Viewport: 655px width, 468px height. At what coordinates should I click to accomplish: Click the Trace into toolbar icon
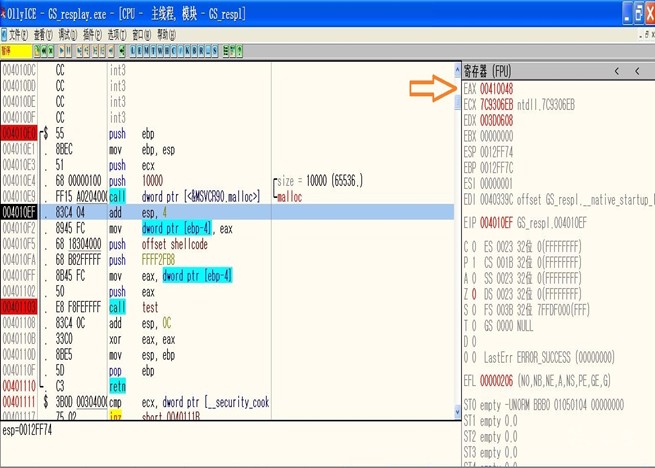point(95,51)
